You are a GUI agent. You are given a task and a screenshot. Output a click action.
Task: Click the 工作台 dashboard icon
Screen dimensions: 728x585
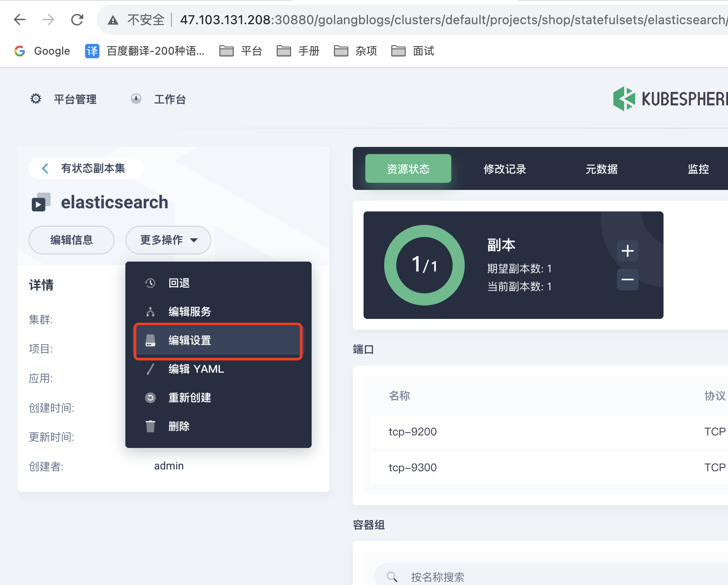tap(136, 99)
